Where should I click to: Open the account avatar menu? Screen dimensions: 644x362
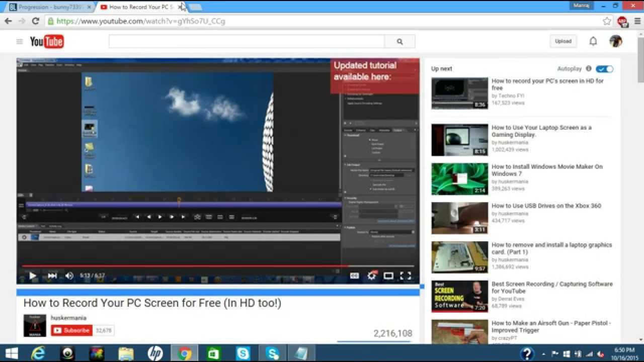616,41
